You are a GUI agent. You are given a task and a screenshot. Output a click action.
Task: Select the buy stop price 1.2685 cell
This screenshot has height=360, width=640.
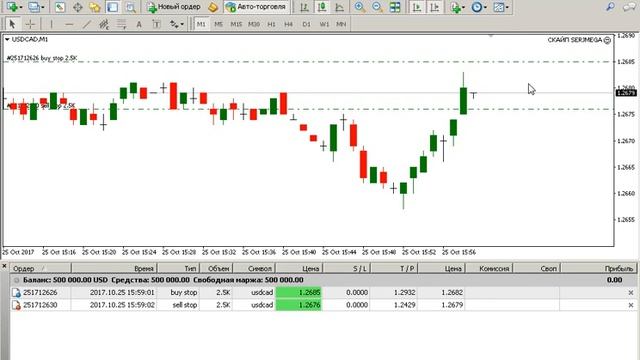299,293
